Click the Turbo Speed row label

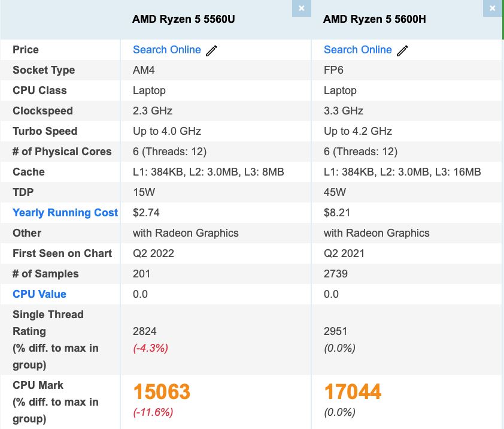point(45,131)
